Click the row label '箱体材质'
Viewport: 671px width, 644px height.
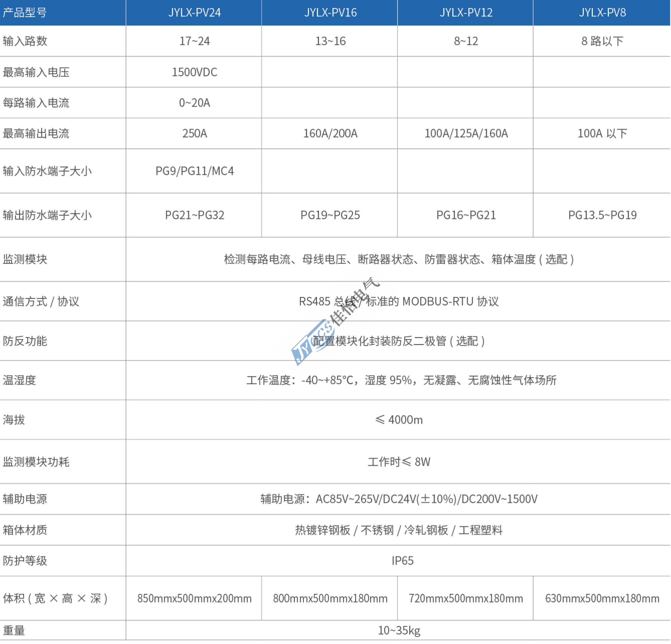(25, 530)
